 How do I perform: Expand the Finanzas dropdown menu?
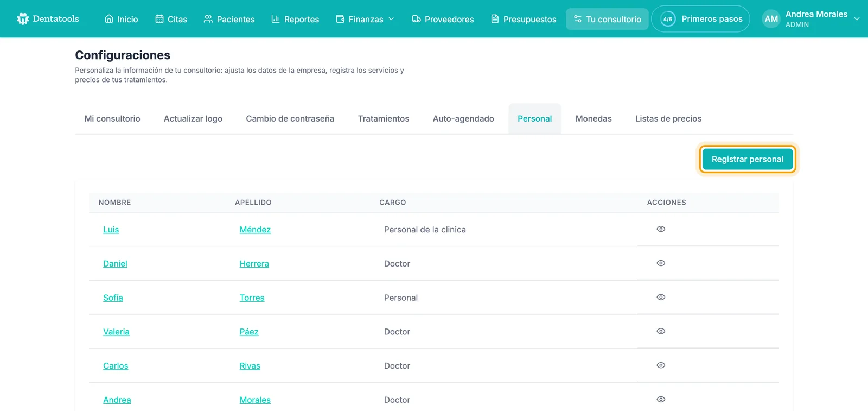coord(365,19)
